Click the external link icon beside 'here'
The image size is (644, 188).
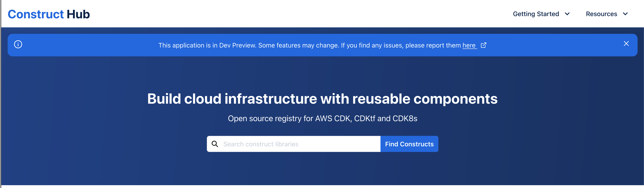pos(483,45)
